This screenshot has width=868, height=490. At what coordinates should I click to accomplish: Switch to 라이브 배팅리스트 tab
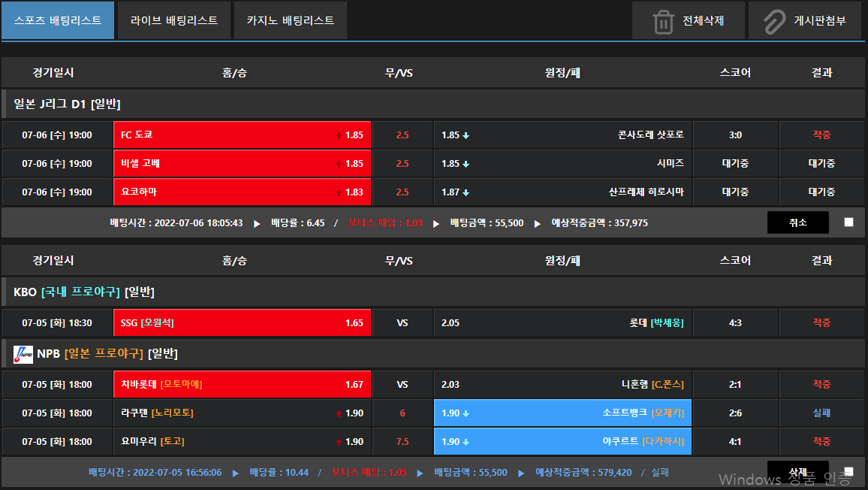174,20
